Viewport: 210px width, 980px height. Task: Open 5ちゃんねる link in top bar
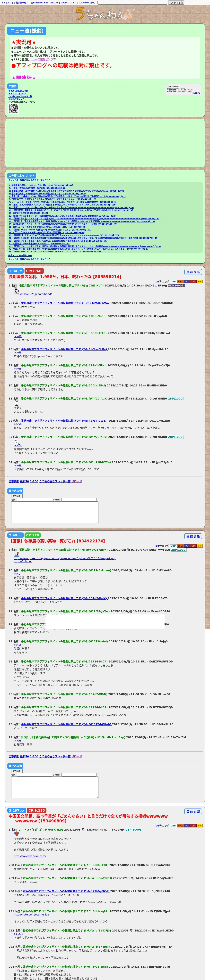tap(7, 3)
